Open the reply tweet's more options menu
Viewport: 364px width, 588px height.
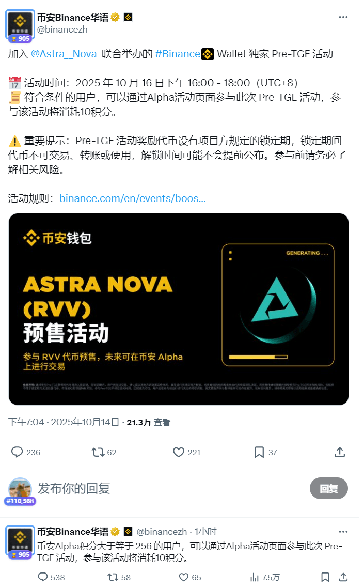pos(343,531)
